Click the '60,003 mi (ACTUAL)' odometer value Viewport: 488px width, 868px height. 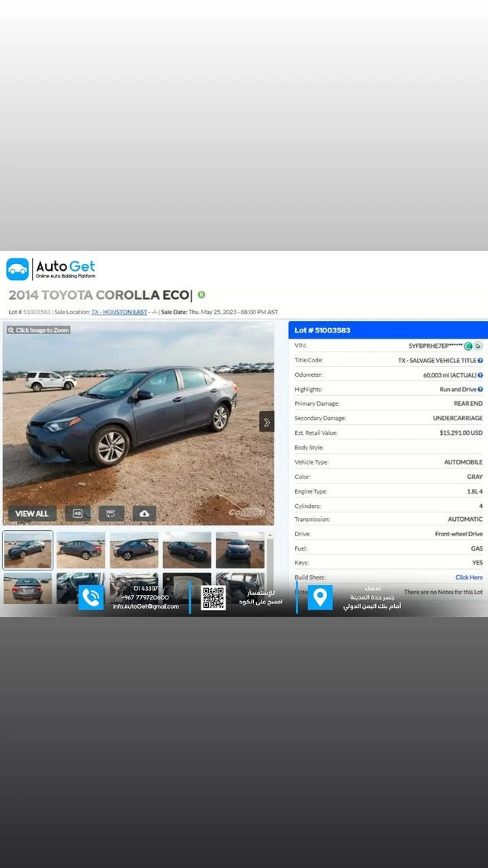coord(450,375)
